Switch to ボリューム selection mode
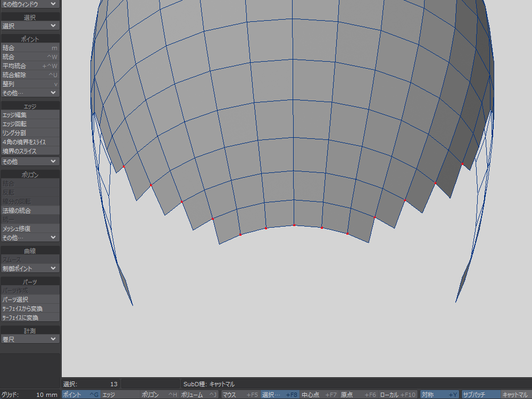 [x=198, y=395]
